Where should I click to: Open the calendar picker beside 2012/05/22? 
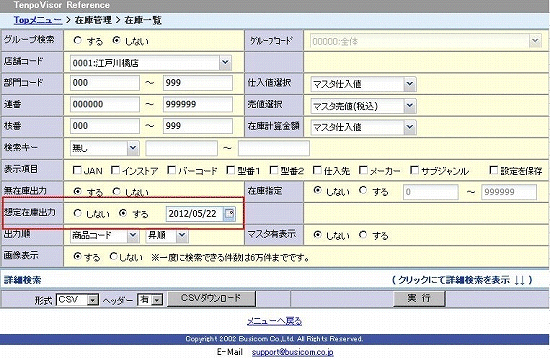tap(229, 213)
